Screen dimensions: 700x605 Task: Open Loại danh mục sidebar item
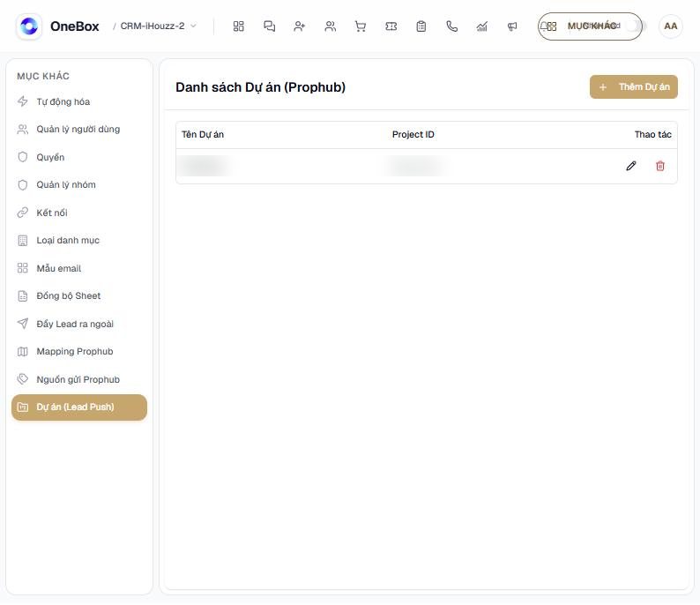(79, 241)
